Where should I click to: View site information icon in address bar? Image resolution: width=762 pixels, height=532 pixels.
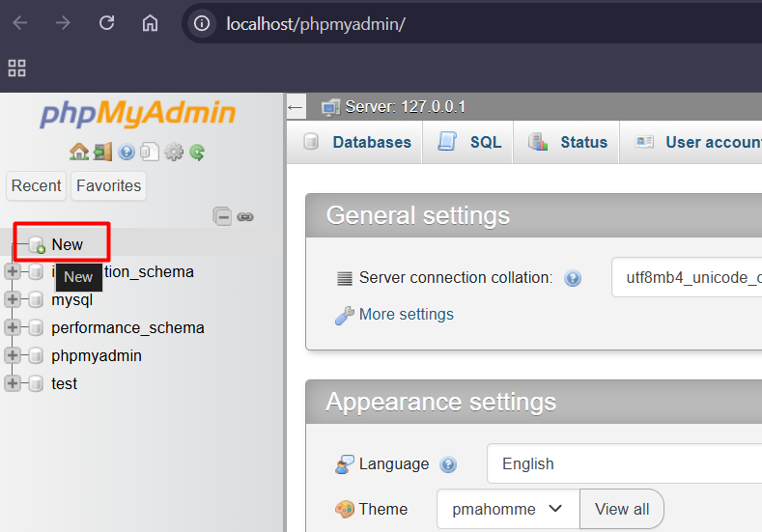(x=202, y=23)
